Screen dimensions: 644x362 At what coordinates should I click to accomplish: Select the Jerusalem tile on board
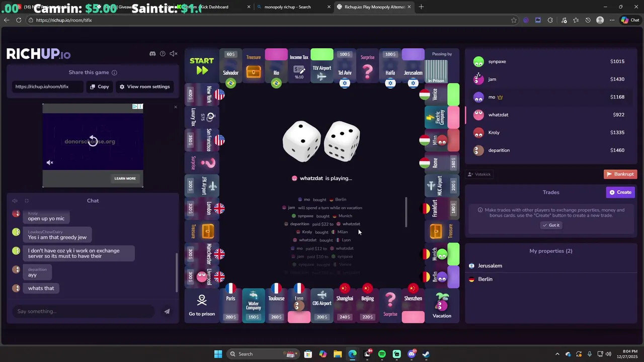coord(413,67)
